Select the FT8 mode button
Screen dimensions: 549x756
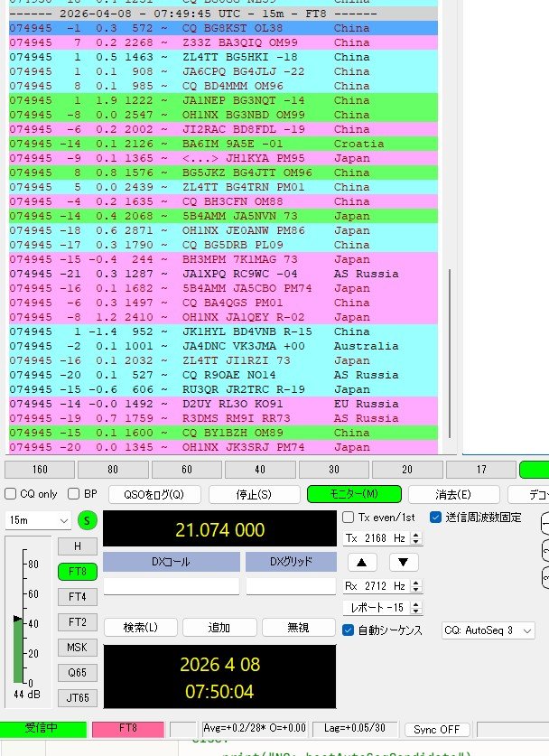78,572
